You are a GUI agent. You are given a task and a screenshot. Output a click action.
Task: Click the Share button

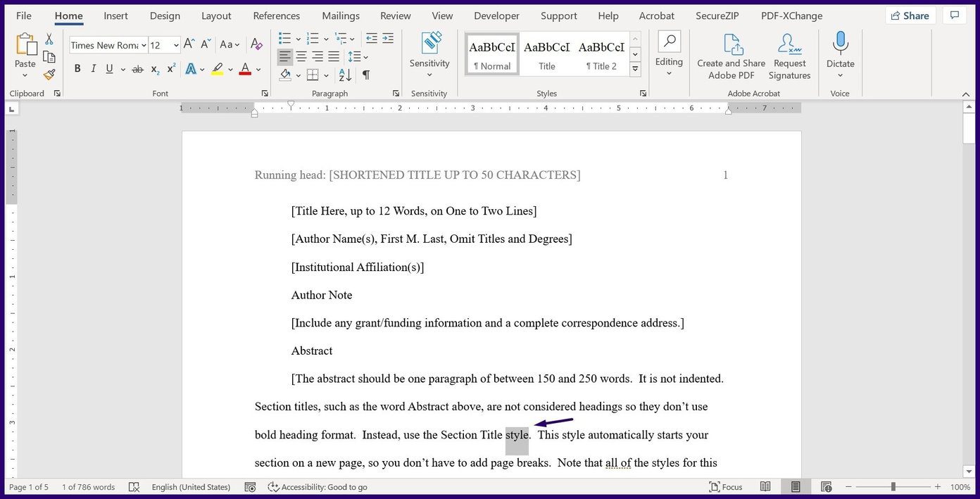click(909, 15)
